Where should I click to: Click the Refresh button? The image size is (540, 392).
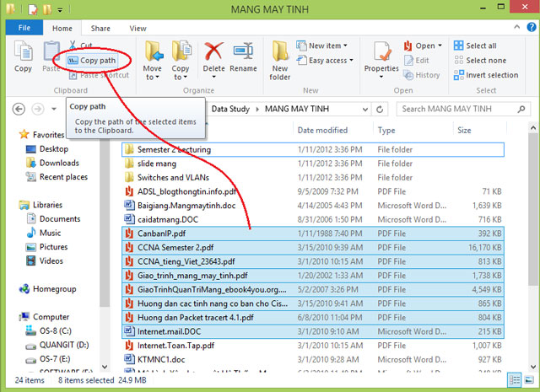(x=380, y=110)
